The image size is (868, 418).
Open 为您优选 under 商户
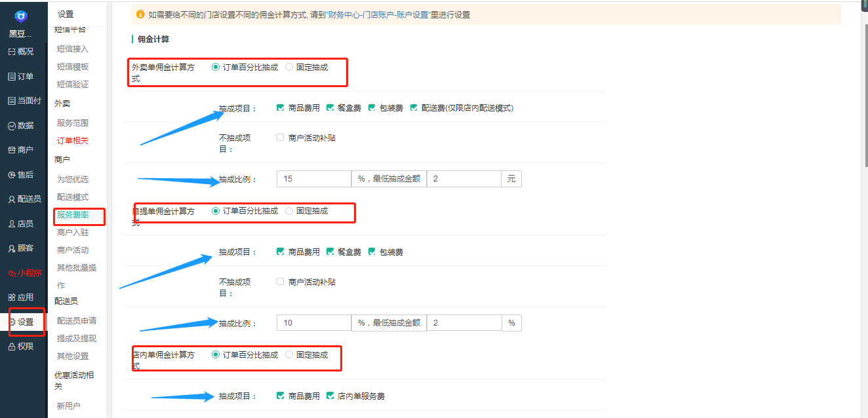point(73,180)
